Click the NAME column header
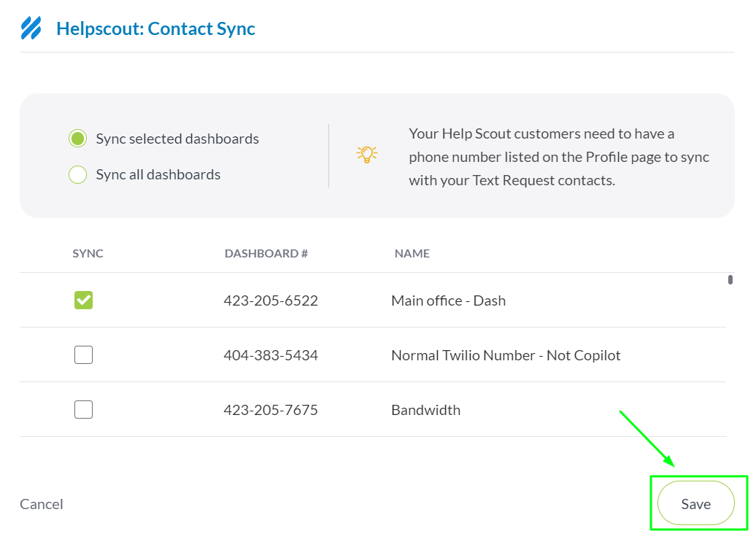The image size is (756, 539). (412, 254)
